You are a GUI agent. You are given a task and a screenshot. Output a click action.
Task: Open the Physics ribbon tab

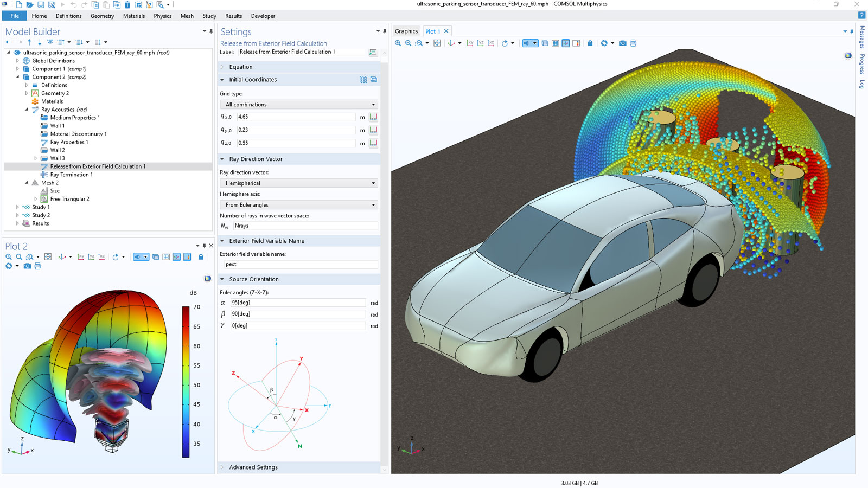pos(162,16)
